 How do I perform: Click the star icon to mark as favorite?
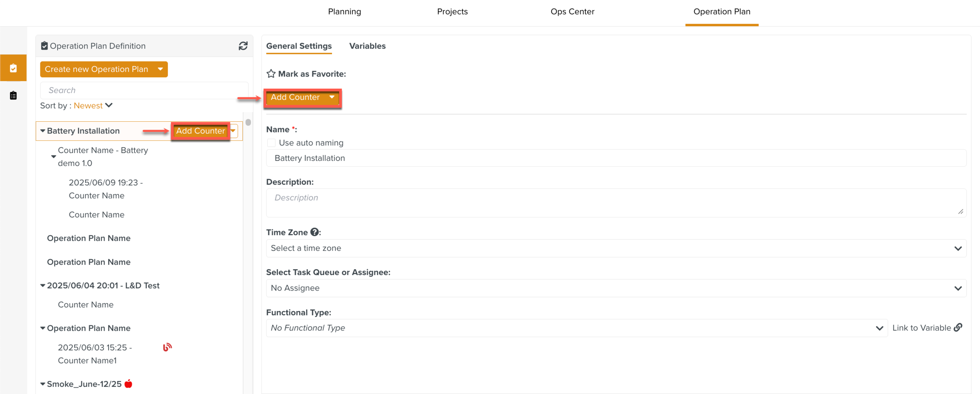pos(271,74)
